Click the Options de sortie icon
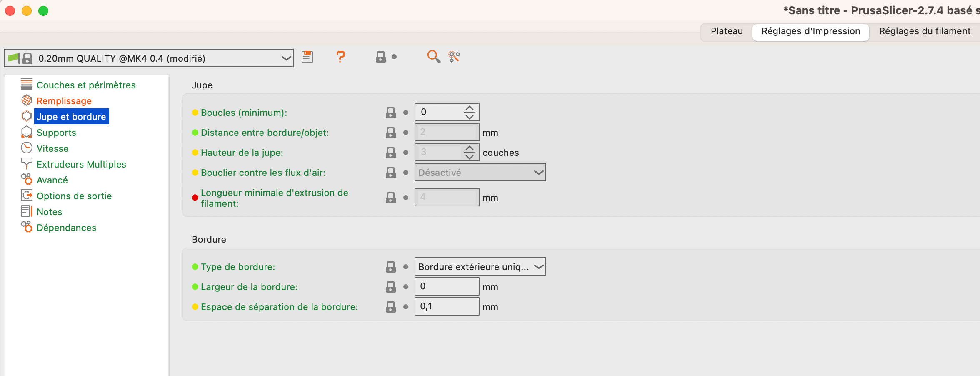The image size is (980, 376). (27, 196)
